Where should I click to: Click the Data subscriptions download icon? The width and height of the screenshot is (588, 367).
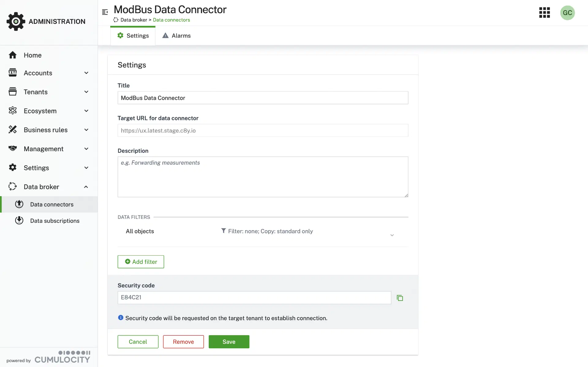coord(19,220)
